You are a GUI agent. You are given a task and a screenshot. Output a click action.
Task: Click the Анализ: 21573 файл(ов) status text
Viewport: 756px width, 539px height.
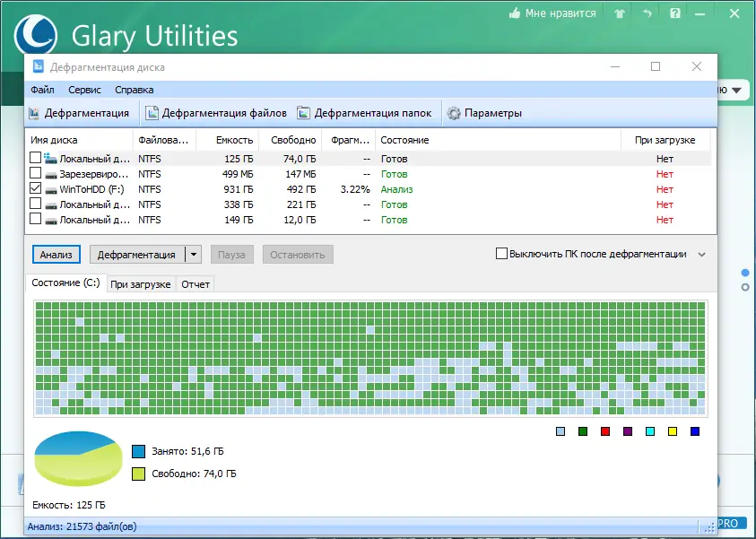tap(82, 526)
